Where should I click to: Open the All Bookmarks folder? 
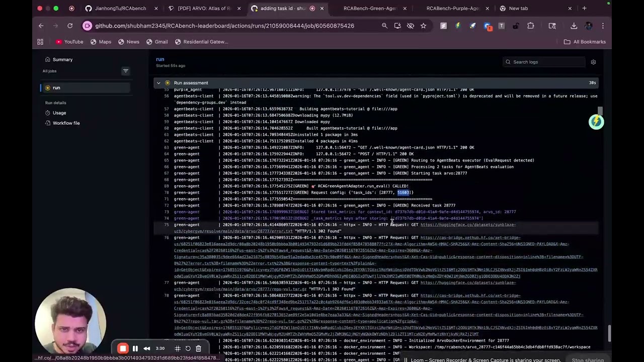pyautogui.click(x=585, y=42)
